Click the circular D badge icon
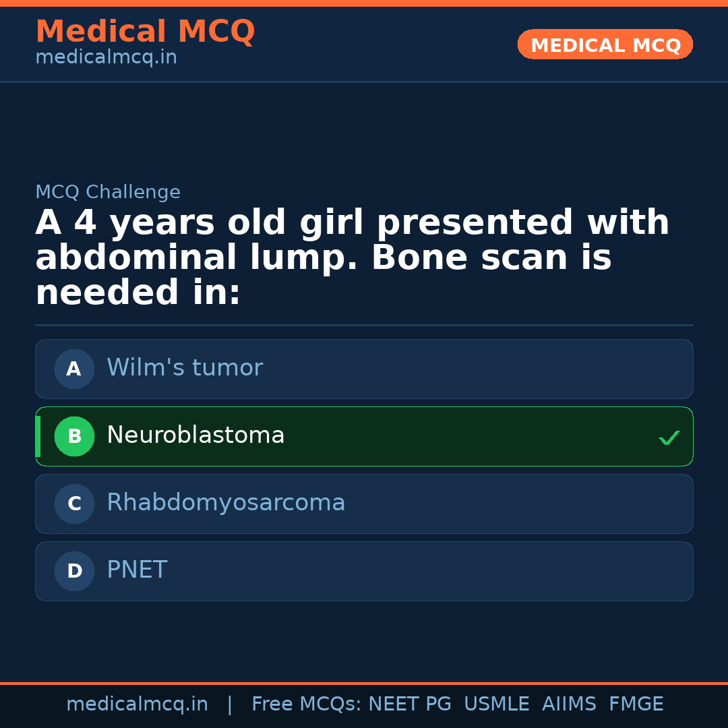Viewport: 728px width, 728px height. point(74,571)
